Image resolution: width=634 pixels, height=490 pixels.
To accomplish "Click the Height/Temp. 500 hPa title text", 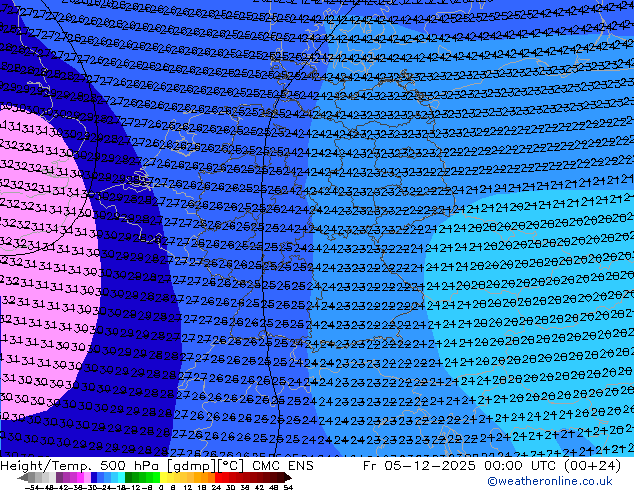I will pyautogui.click(x=80, y=466).
